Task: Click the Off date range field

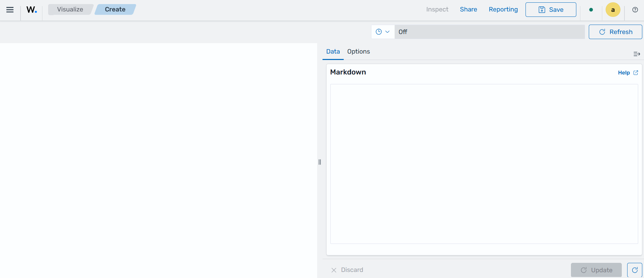Action: click(x=489, y=32)
